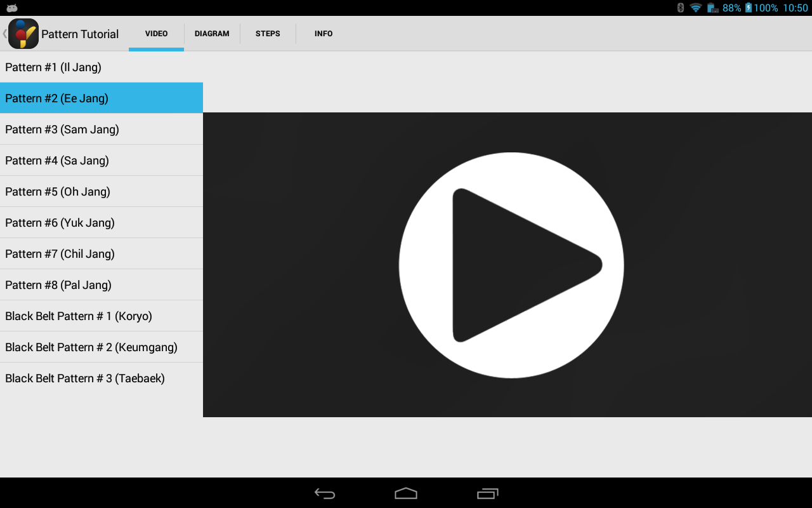Tap the Bluetooth status icon
The height and width of the screenshot is (508, 812).
681,8
